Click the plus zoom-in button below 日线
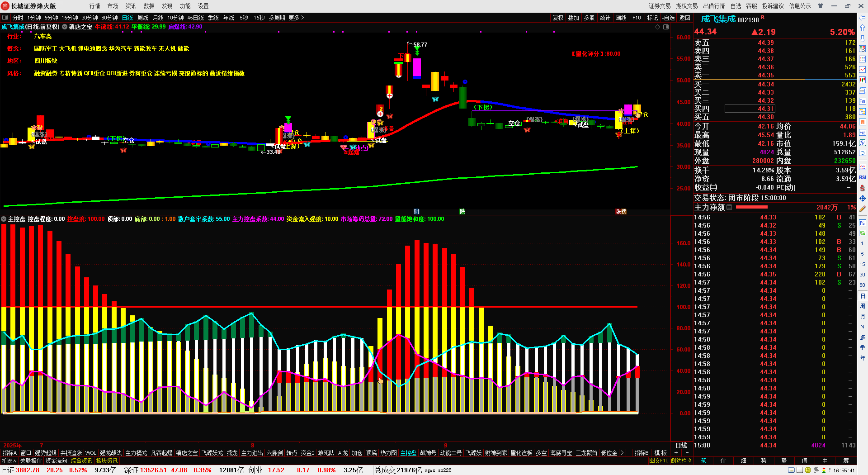Image resolution: width=868 pixels, height=475 pixels. (x=676, y=453)
